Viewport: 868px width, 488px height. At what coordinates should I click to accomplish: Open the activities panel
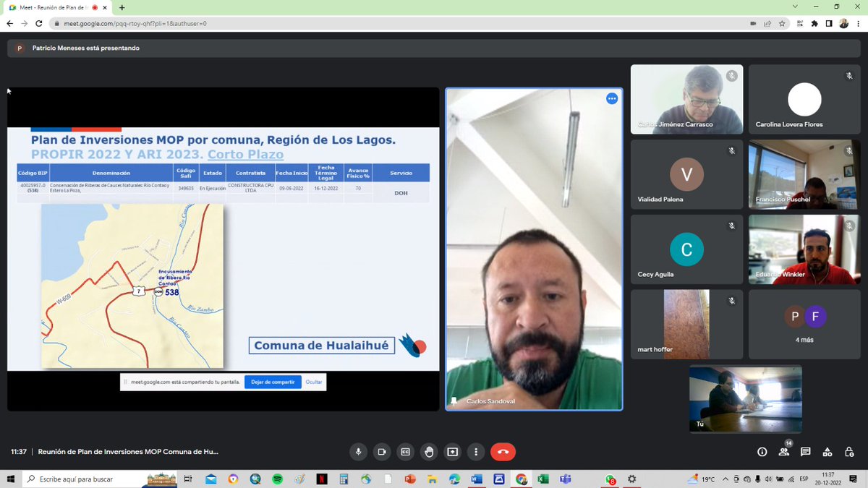coord(827,452)
